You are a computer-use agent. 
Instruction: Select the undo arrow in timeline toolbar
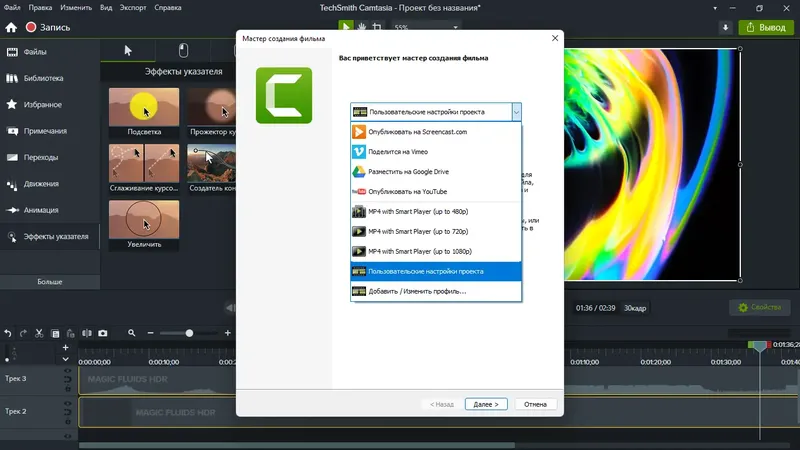point(8,333)
